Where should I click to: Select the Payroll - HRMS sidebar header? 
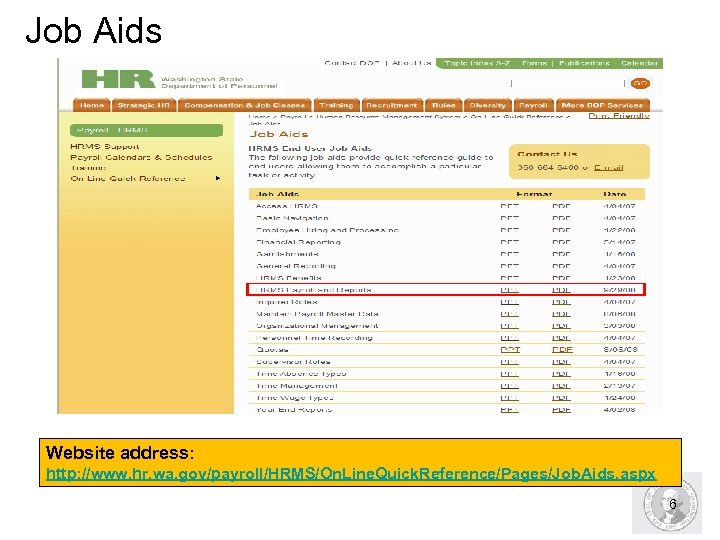(x=146, y=130)
